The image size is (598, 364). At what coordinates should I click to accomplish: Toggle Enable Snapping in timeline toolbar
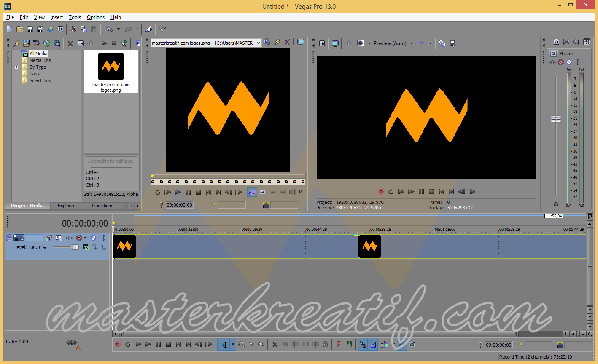[x=363, y=345]
